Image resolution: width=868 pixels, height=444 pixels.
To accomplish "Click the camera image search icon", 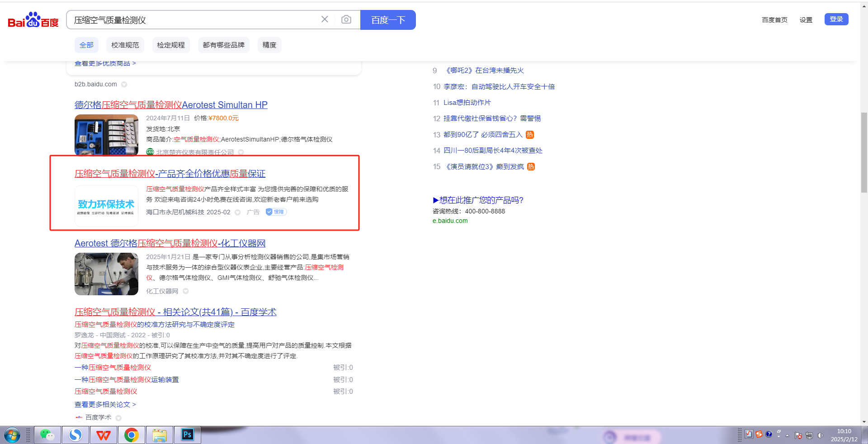I will pyautogui.click(x=346, y=19).
